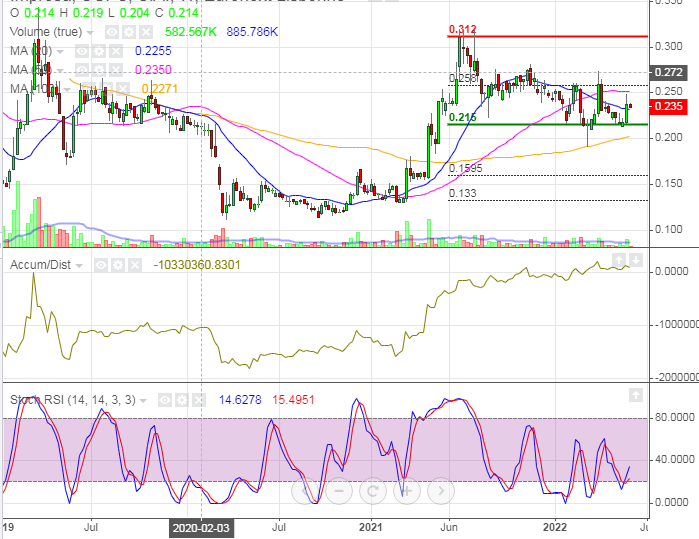Move Accum/Dist pane up

tap(618, 260)
